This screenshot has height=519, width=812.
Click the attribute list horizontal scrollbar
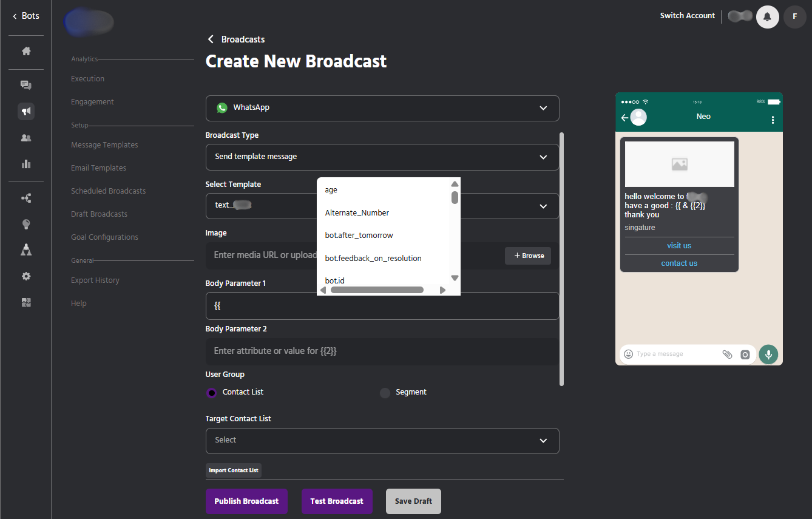pyautogui.click(x=376, y=290)
